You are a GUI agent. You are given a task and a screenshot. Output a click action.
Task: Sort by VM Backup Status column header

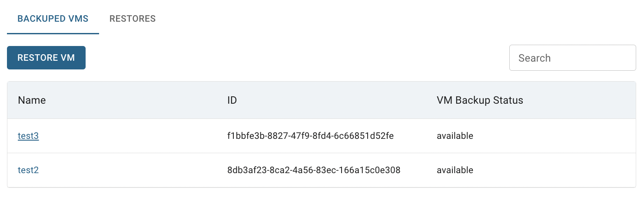coord(480,100)
